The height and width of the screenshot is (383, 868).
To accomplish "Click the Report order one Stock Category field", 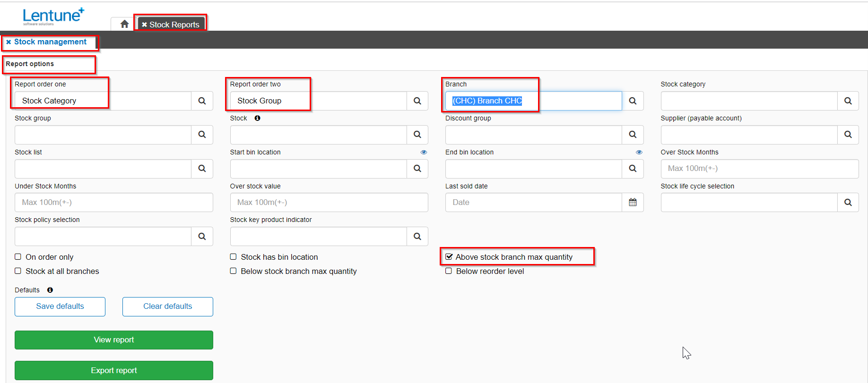I will [103, 101].
